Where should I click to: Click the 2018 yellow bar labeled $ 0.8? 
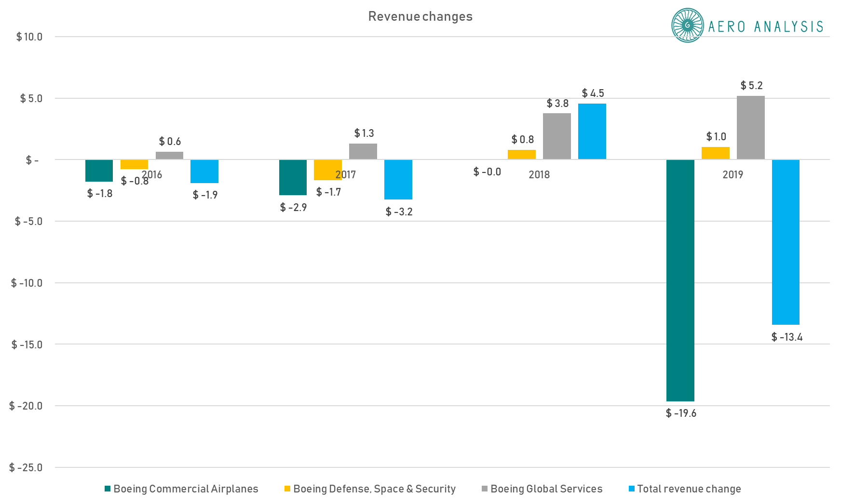click(522, 155)
